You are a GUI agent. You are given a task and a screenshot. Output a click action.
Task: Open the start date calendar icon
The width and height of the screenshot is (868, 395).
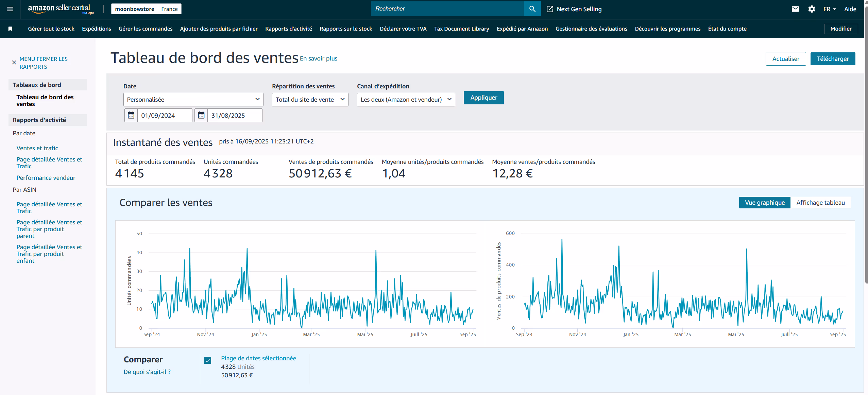pos(131,115)
